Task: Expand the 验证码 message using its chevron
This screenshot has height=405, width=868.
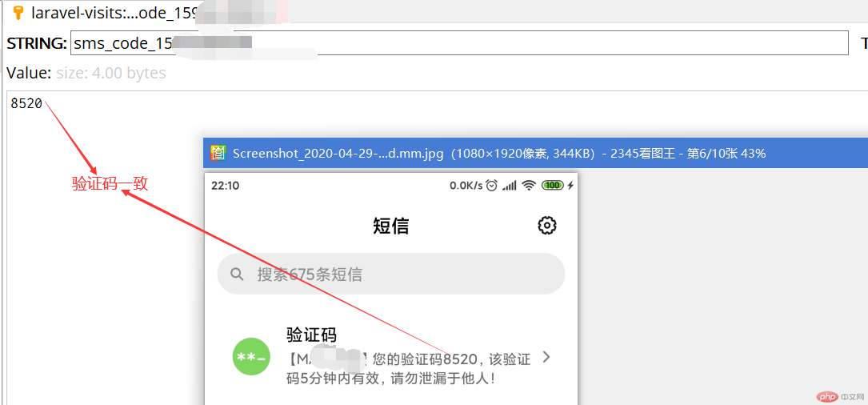Action: 546,357
